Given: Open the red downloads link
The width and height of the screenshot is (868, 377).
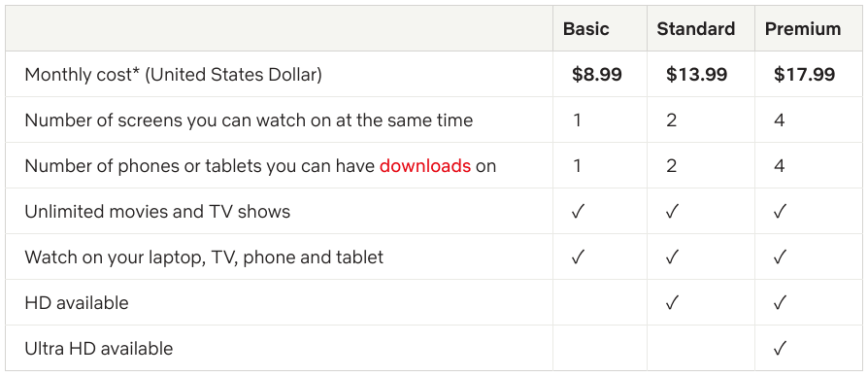Looking at the screenshot, I should point(425,166).
